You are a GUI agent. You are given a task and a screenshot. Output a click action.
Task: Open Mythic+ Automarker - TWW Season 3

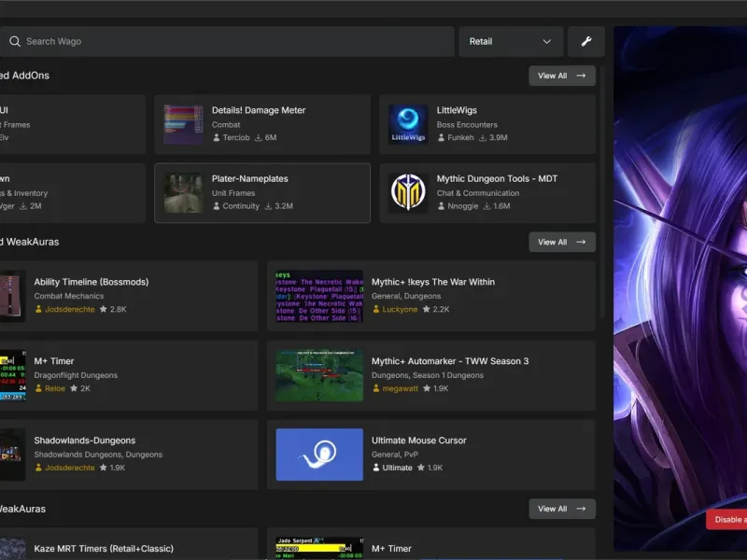point(450,361)
